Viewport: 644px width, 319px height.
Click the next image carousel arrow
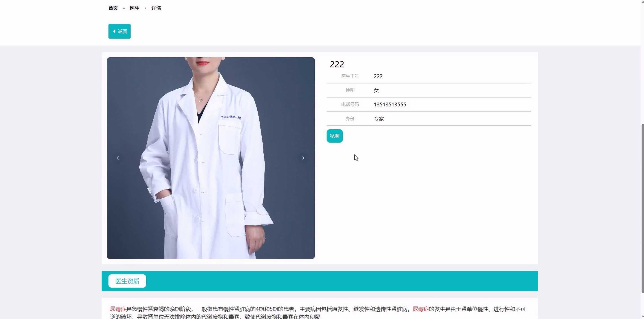pyautogui.click(x=303, y=158)
